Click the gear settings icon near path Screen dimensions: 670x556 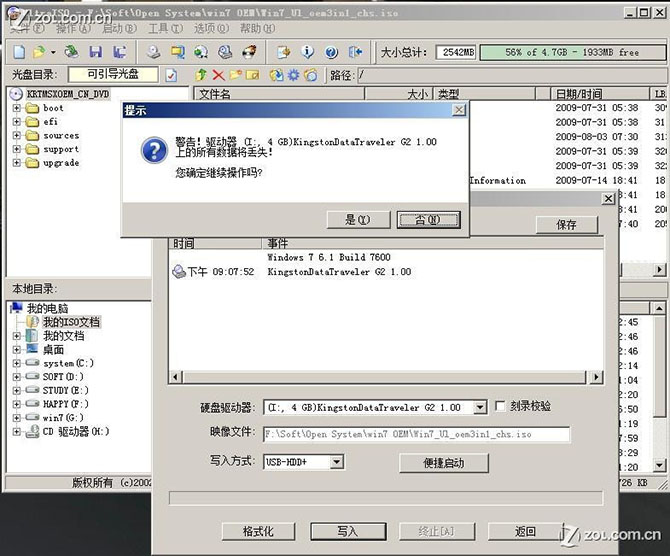coord(294,75)
